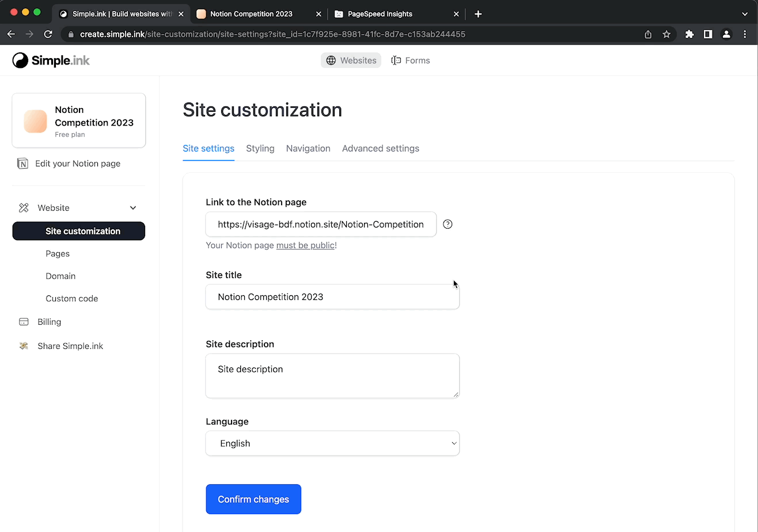Click the Confirm changes button

pos(253,499)
